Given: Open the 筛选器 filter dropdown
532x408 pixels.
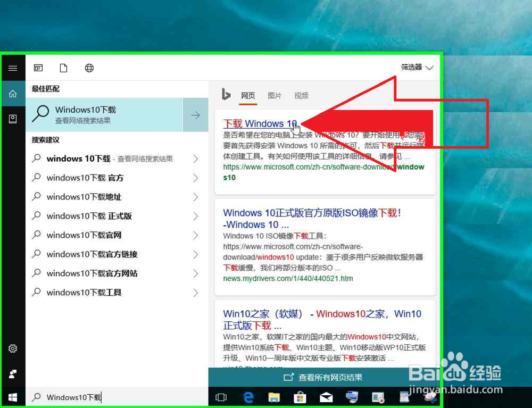Looking at the screenshot, I should click(417, 68).
